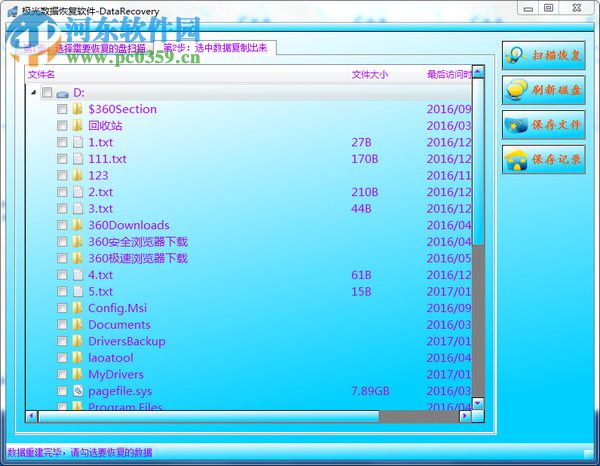Enable the checkbox for 111.txt
The height and width of the screenshot is (466, 600).
pos(62,159)
